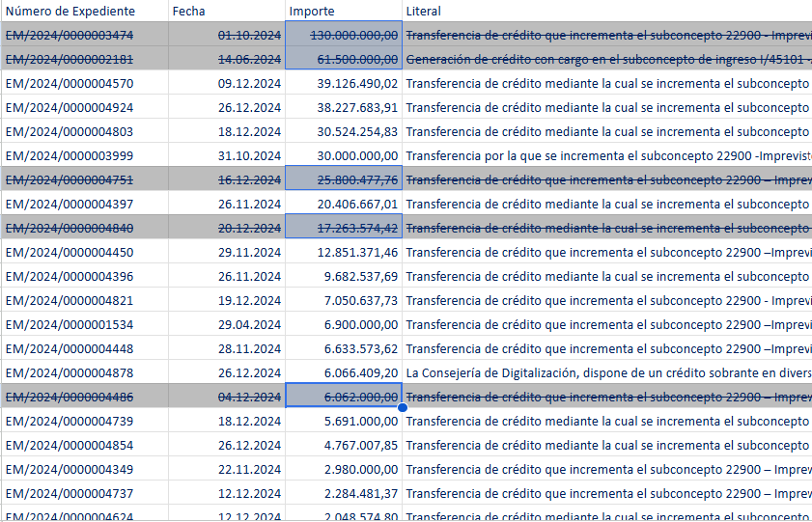Select cell EM/2024/000004739
812x522 pixels.
(84, 422)
